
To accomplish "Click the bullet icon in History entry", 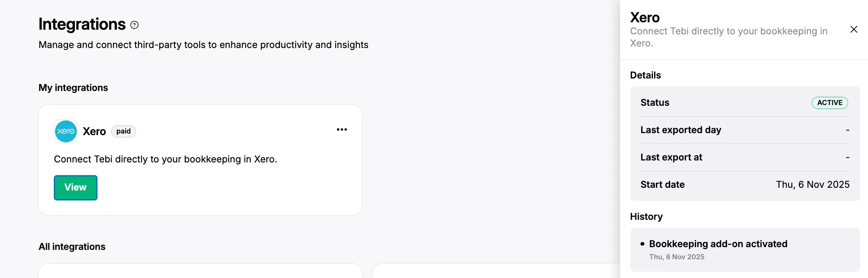I will 642,244.
